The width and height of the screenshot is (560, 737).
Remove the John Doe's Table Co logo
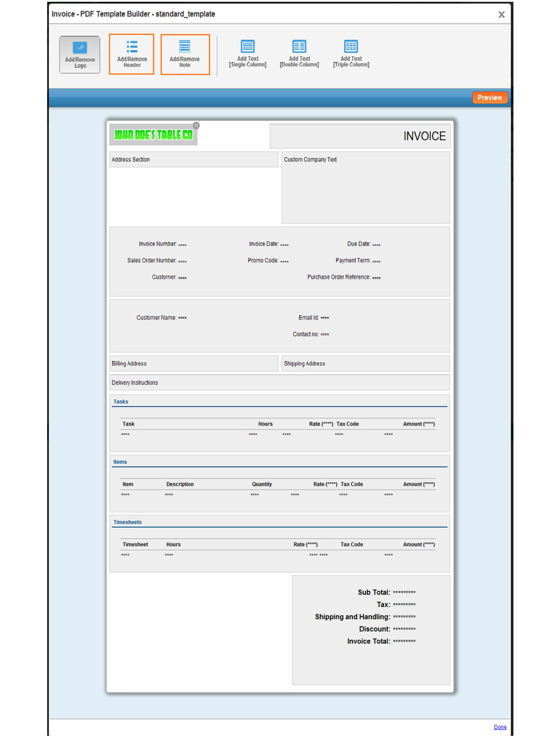coord(196,125)
